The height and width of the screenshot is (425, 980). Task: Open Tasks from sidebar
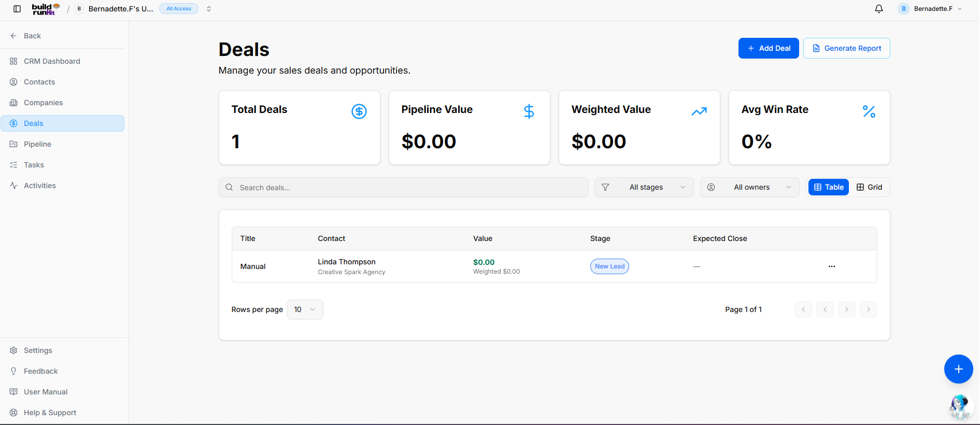(x=63, y=165)
